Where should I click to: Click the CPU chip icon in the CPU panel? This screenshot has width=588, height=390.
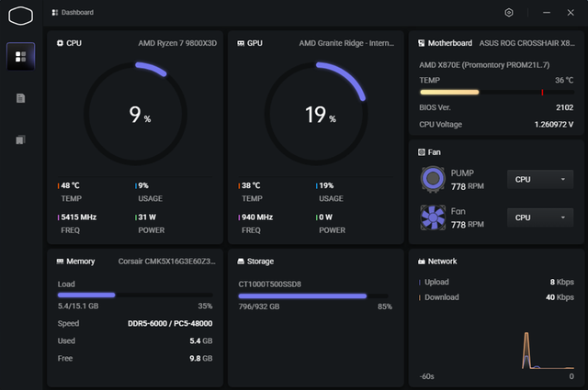60,43
